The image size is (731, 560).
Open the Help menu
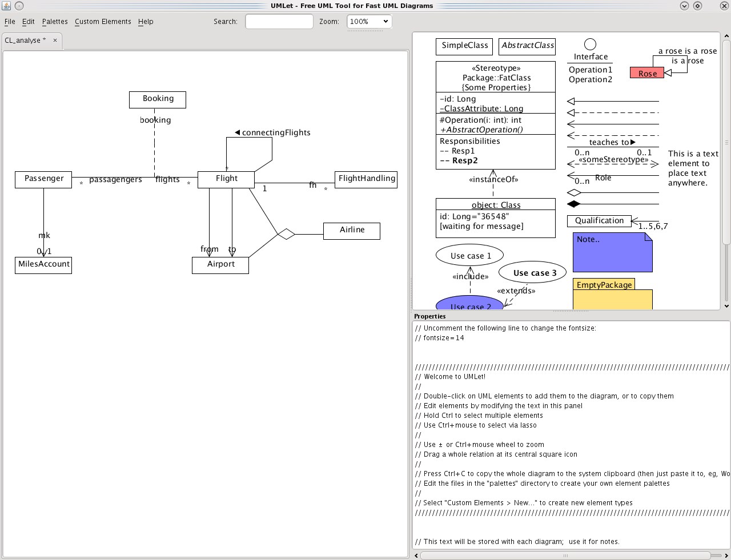[x=146, y=22]
